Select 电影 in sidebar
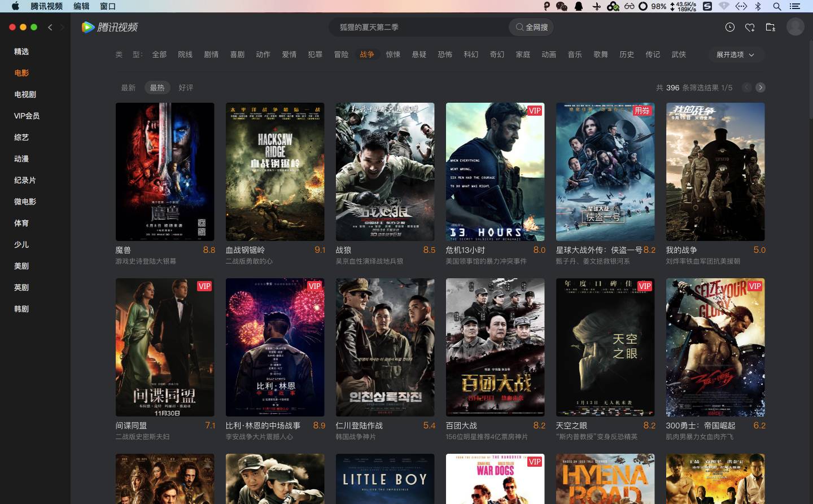Image resolution: width=813 pixels, height=504 pixels. (21, 73)
